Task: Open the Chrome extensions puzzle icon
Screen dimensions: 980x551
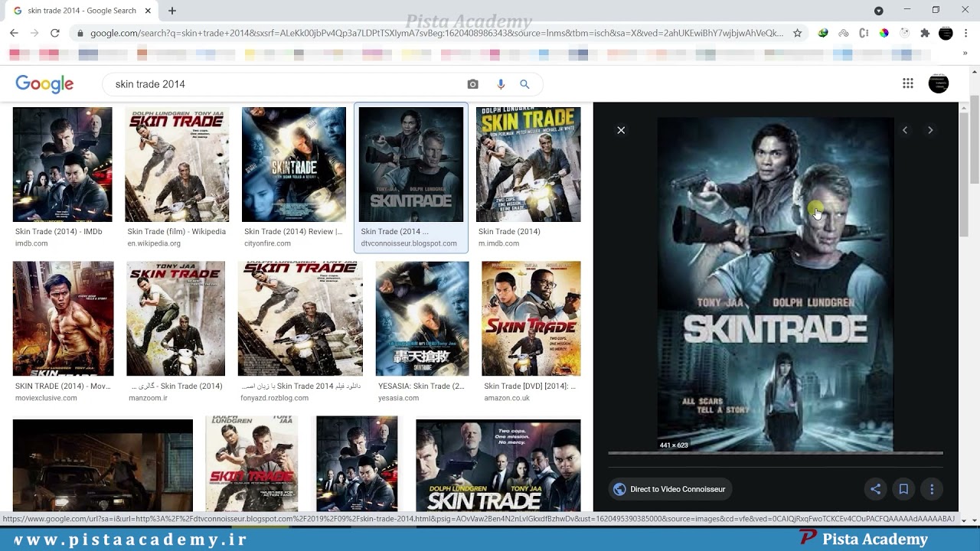Action: tap(925, 33)
